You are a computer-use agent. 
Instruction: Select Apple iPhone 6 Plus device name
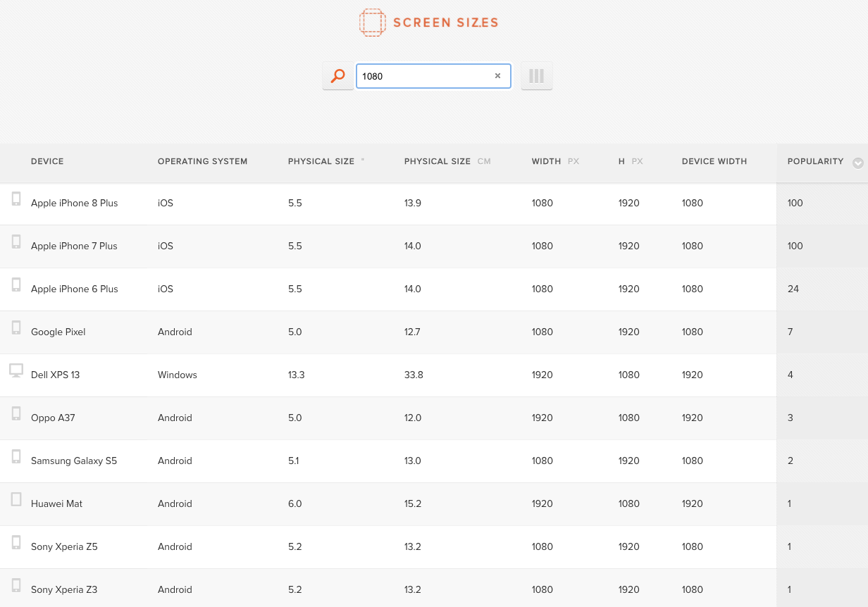tap(74, 289)
